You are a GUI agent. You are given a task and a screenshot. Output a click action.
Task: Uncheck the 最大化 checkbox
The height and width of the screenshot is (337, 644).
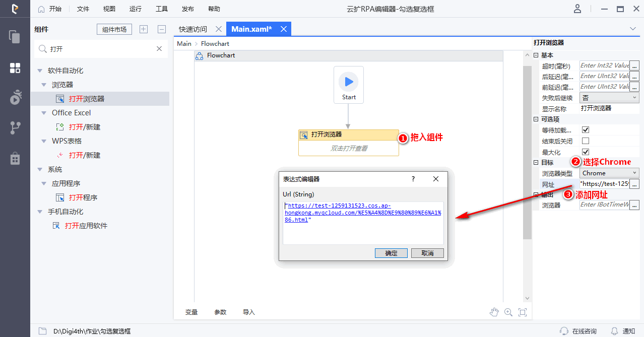point(586,152)
